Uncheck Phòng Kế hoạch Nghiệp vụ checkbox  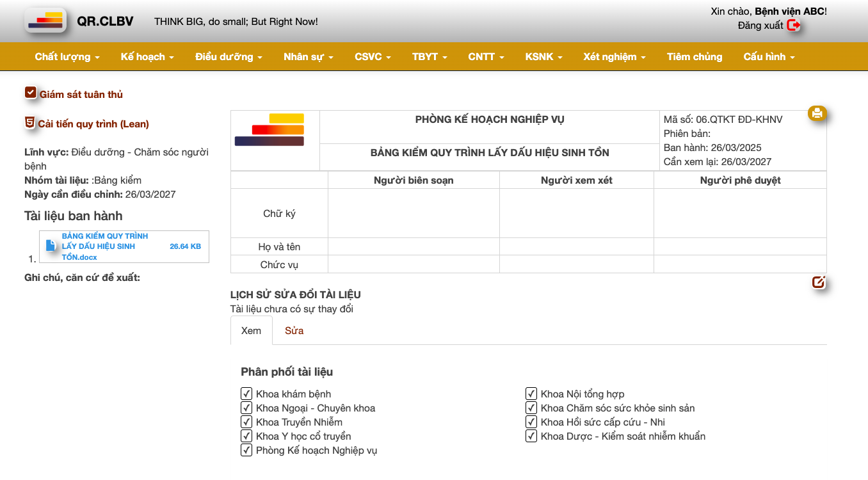[246, 450]
